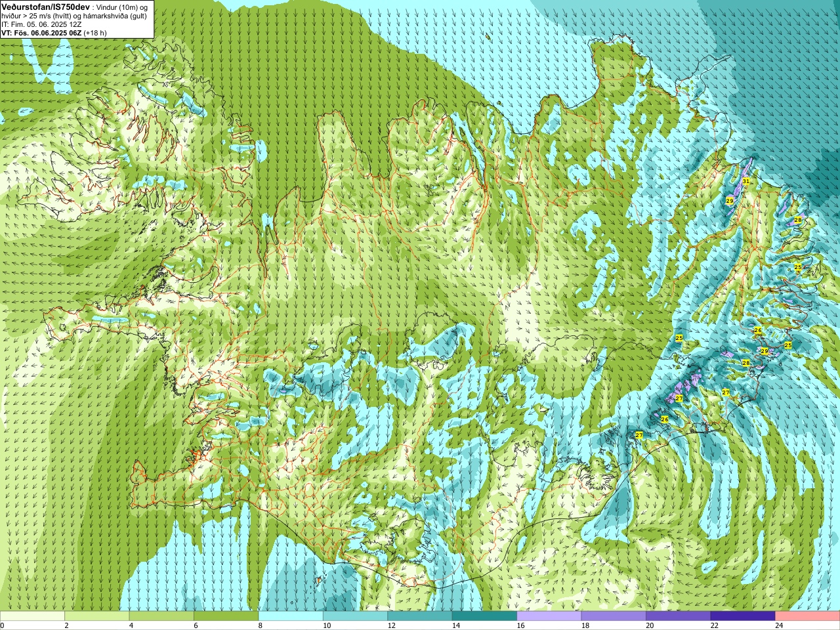Click the scale tick label 20
The height and width of the screenshot is (630, 840).
coord(650,625)
